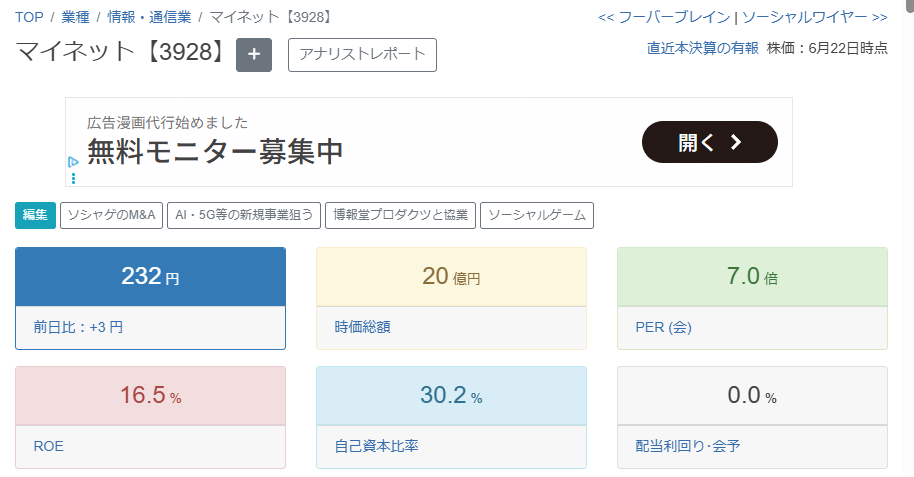Click the 0.0% dividend yield value
This screenshot has height=477, width=914.
[x=752, y=395]
